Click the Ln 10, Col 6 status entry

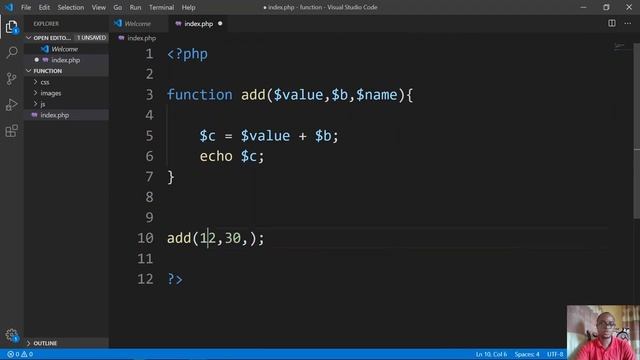[x=491, y=354]
